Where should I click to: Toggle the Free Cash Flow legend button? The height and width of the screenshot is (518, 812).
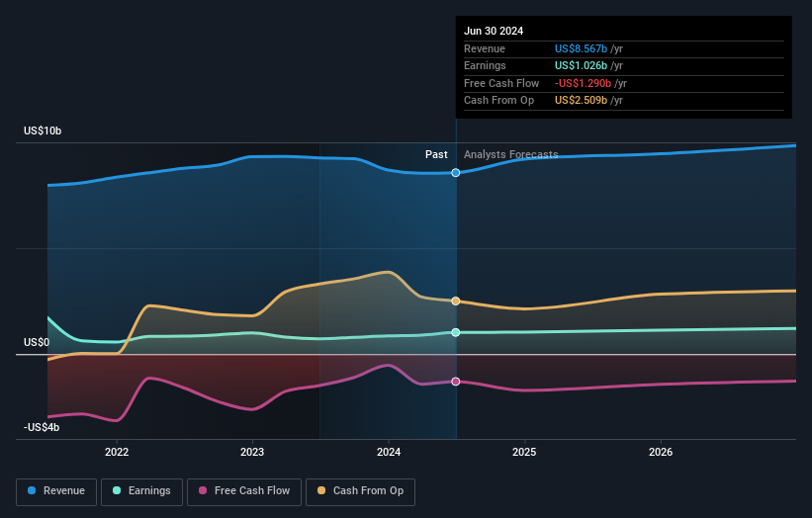pos(244,491)
